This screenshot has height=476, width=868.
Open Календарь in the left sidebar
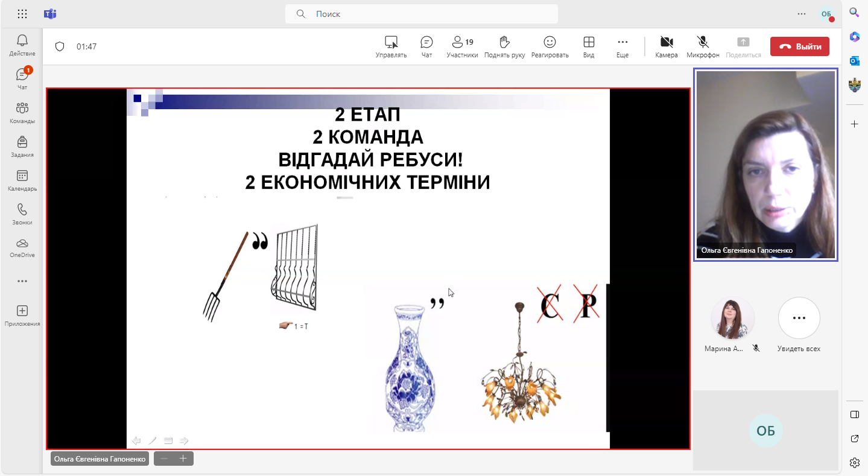pos(22,180)
